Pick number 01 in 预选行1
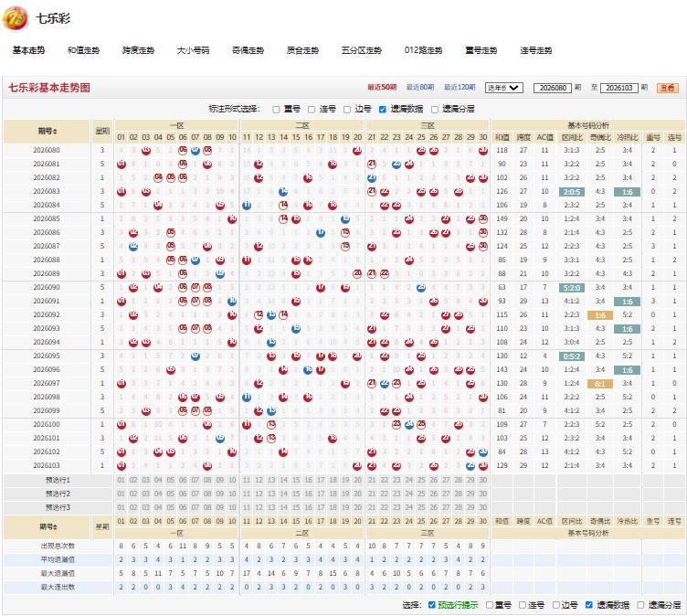This screenshot has height=616, width=687. click(x=122, y=480)
